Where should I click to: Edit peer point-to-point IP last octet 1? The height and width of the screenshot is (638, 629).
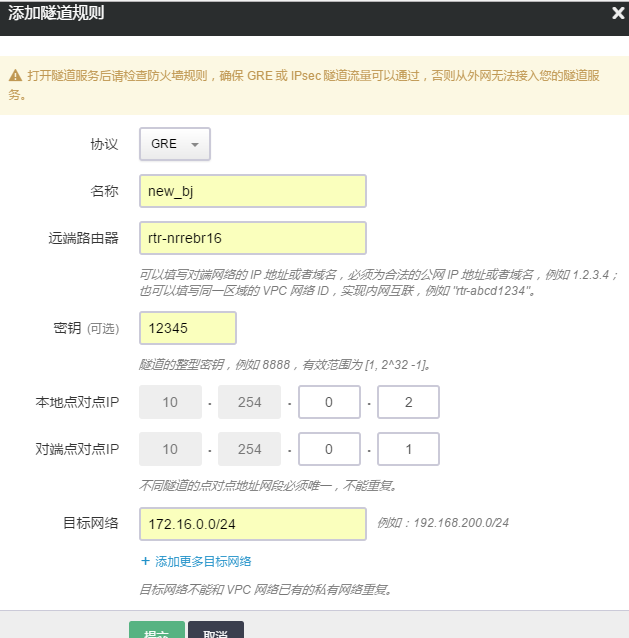tap(408, 449)
